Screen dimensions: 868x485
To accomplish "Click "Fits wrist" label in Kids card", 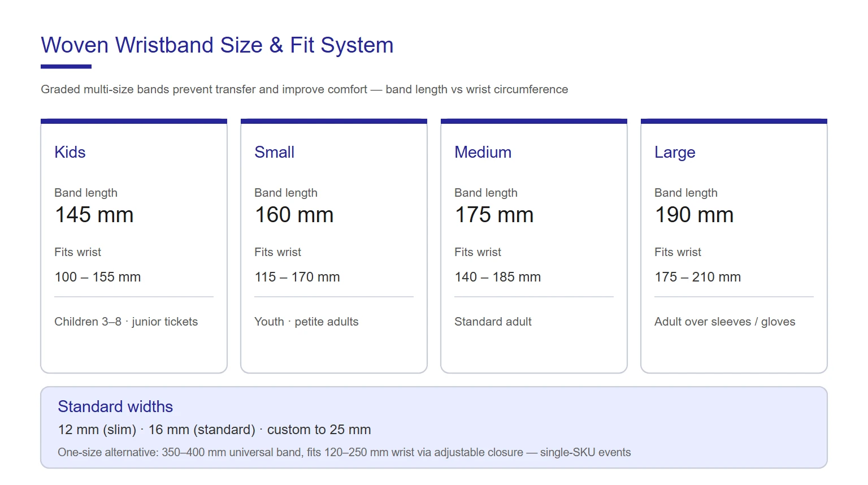I will (78, 252).
